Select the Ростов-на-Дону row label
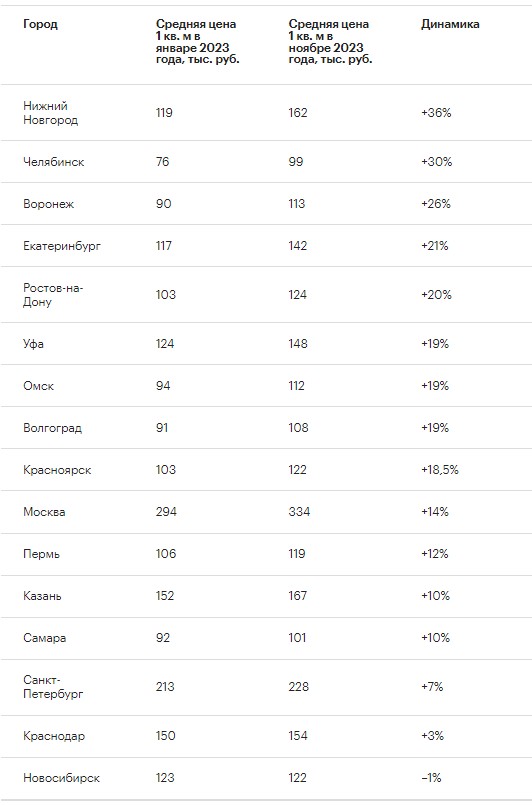Screen dimensions: 532x805 click(53, 295)
